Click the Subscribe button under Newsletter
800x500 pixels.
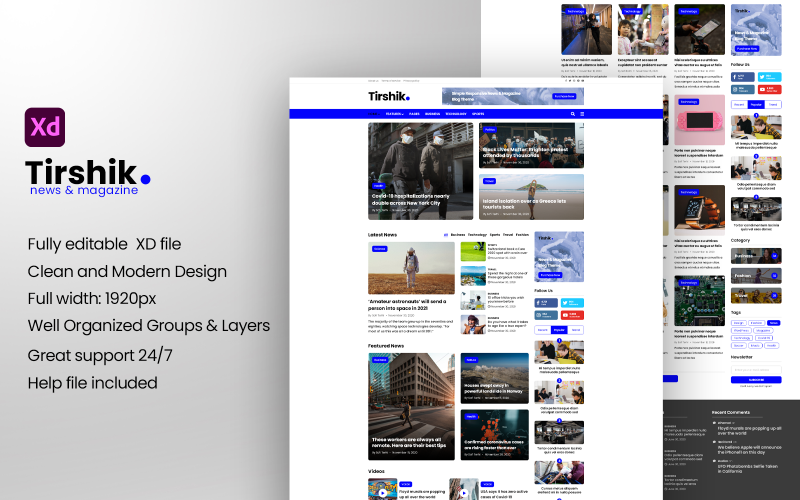(756, 379)
